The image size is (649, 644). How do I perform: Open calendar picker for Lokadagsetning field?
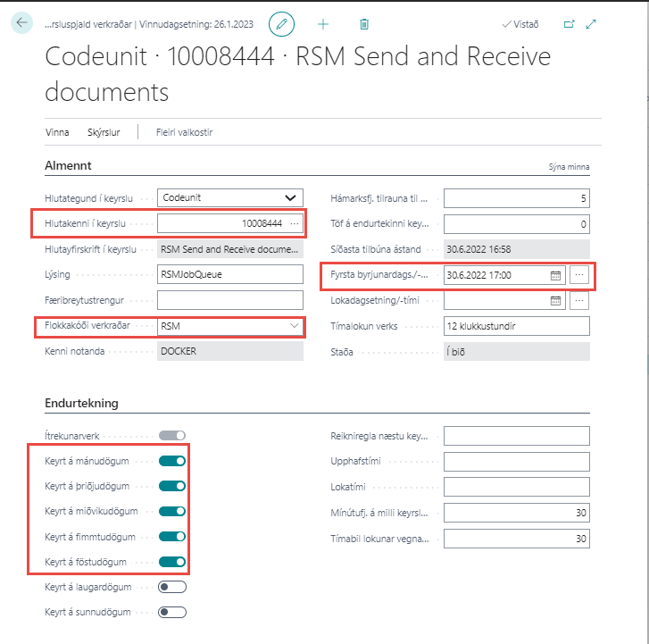tap(555, 300)
